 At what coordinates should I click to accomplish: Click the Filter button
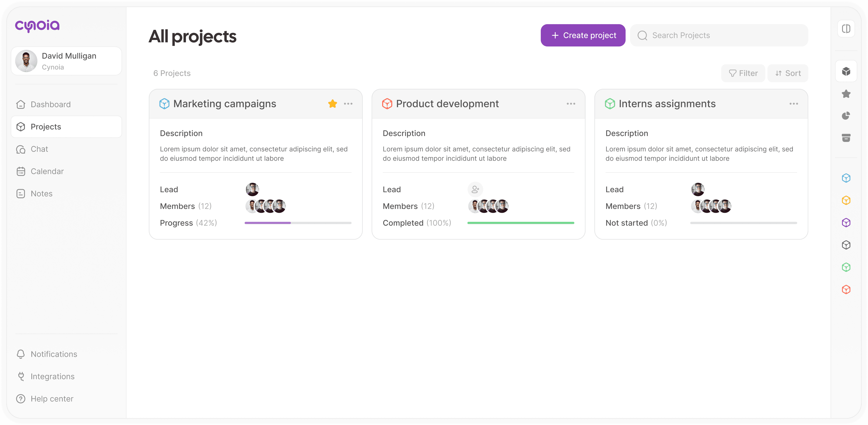pos(743,73)
